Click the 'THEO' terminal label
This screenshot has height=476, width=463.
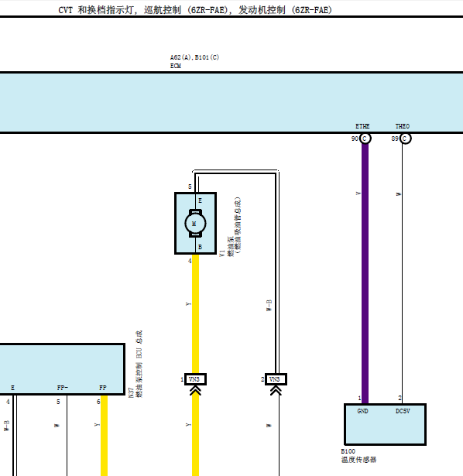(x=403, y=126)
